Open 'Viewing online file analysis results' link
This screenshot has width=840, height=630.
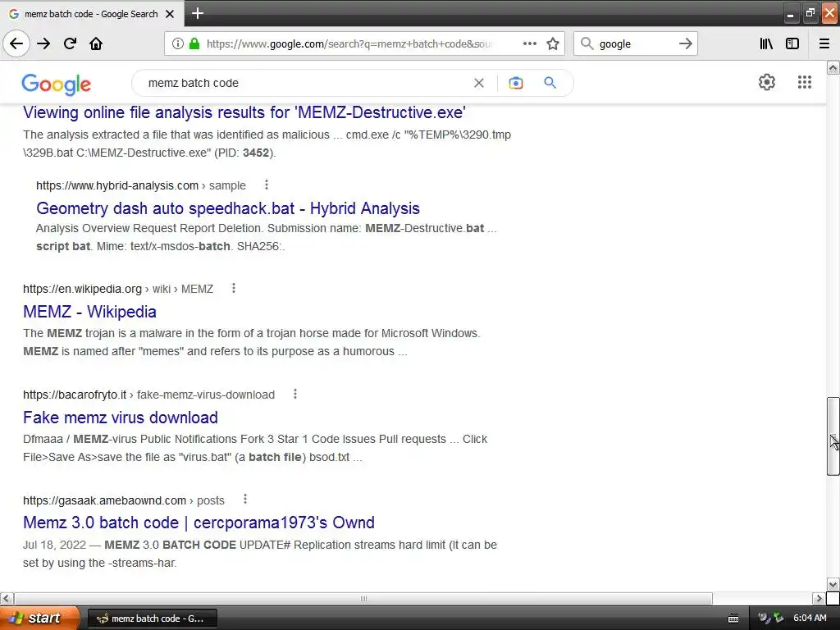tap(244, 112)
